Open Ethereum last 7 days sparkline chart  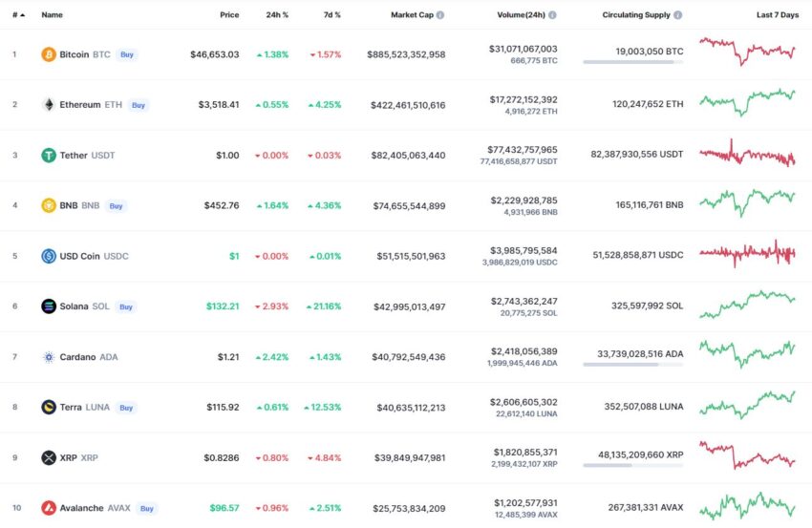747,102
